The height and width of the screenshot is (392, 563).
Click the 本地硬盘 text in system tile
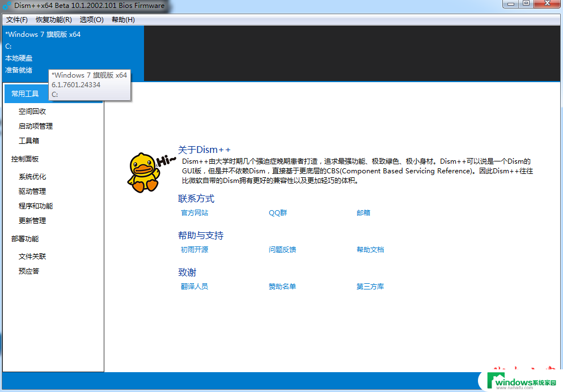coord(19,58)
